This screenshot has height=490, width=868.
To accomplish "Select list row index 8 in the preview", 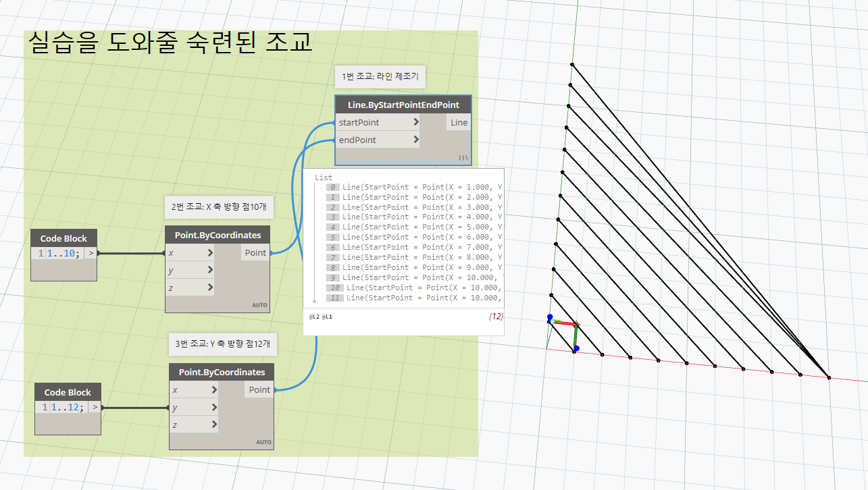I will (x=415, y=267).
